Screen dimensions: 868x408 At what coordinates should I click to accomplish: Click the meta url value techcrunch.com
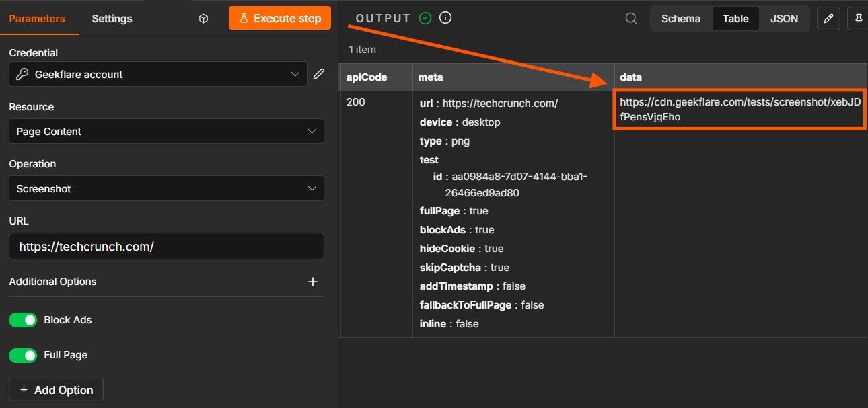coord(500,103)
